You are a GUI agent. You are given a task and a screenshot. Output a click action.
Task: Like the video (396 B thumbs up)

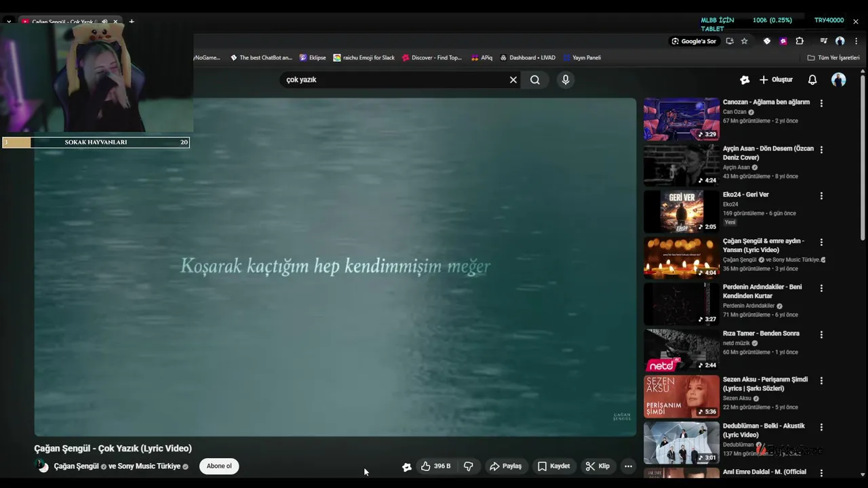[x=435, y=466]
